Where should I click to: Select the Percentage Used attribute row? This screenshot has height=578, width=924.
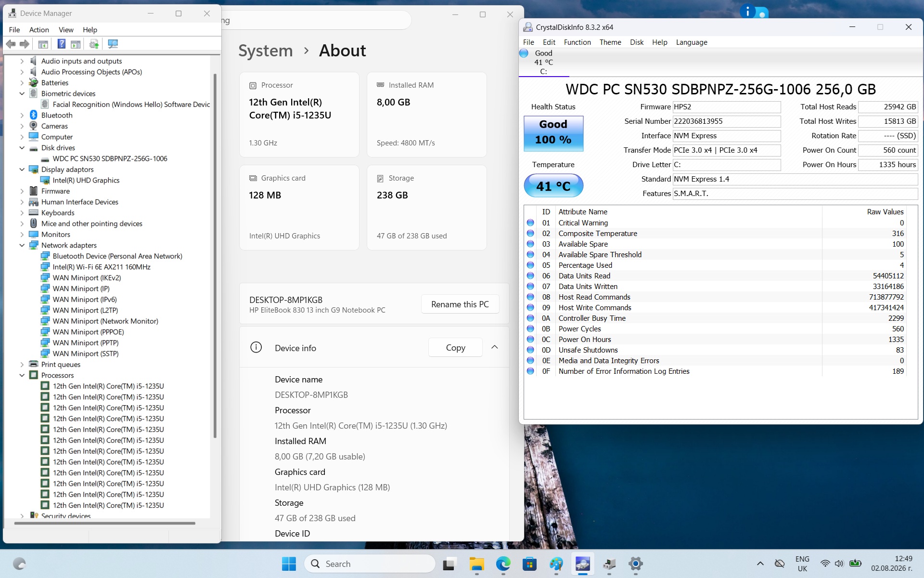(x=715, y=265)
